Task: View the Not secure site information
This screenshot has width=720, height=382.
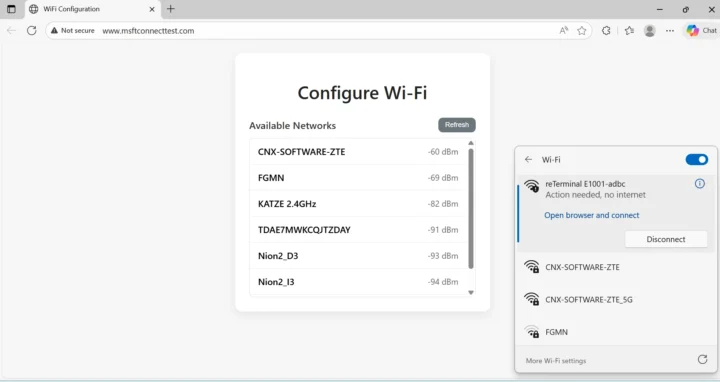Action: click(x=73, y=31)
